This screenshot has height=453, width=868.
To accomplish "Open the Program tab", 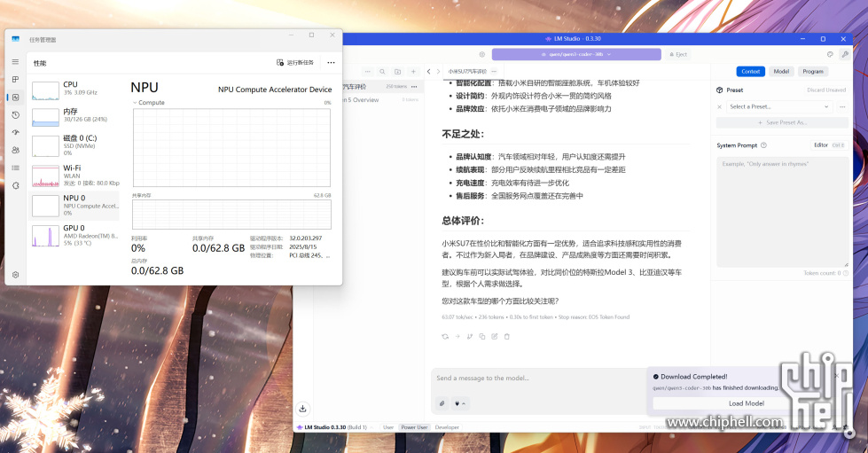I will [x=812, y=72].
